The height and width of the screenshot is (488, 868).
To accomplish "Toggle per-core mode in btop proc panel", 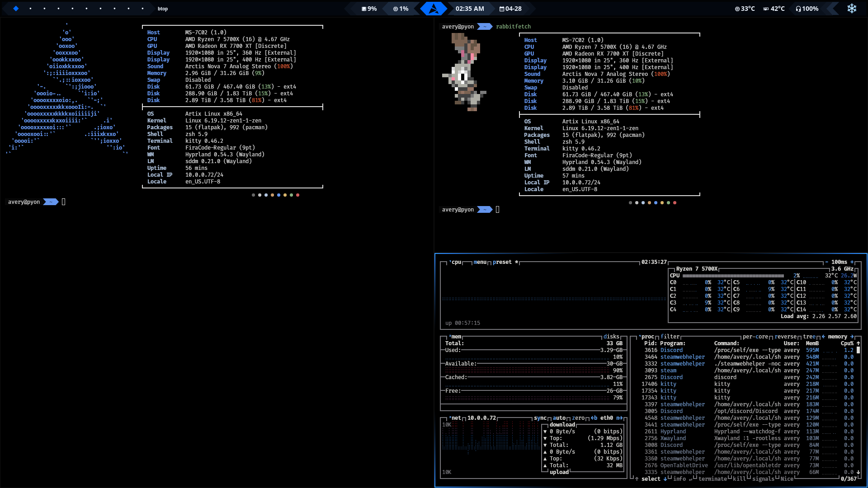I will (755, 337).
